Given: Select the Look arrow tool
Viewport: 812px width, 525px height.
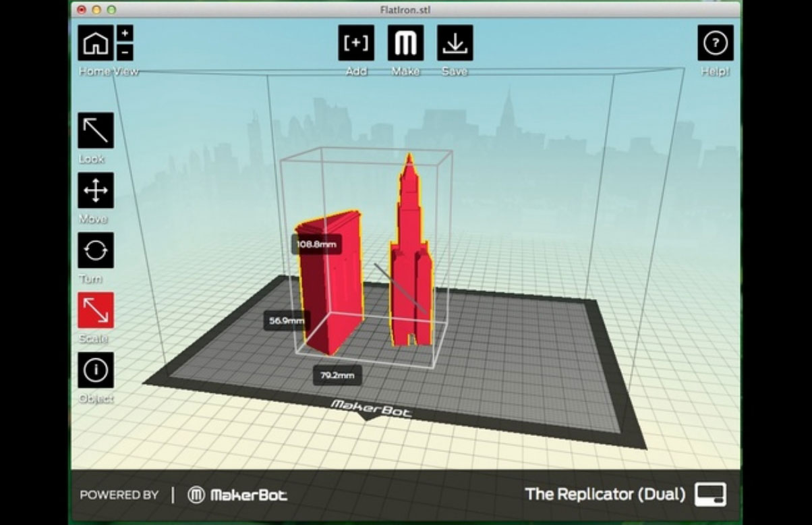Looking at the screenshot, I should point(96,130).
